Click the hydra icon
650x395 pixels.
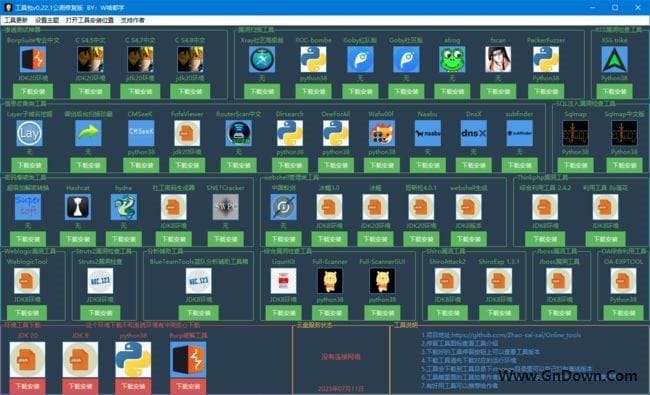(124, 207)
